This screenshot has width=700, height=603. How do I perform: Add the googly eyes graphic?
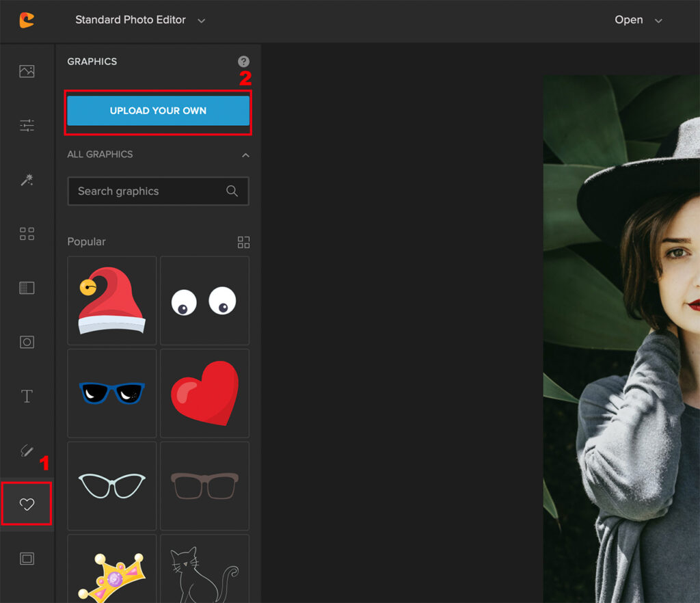204,300
